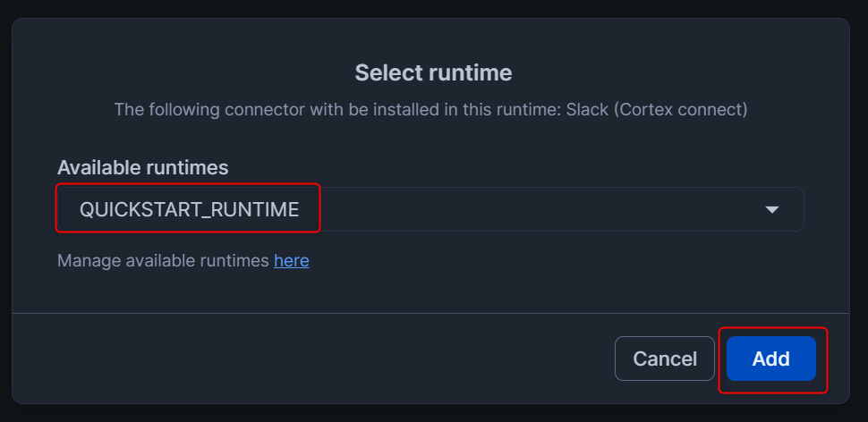The width and height of the screenshot is (868, 422).
Task: Follow the link to manage runtimes
Action: coord(291,261)
